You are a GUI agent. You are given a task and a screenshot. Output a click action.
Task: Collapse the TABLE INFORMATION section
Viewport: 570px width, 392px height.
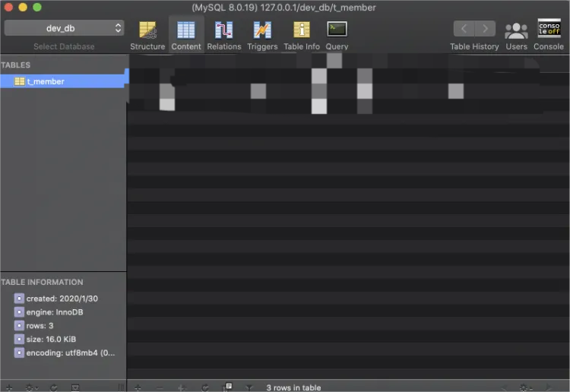pyautogui.click(x=43, y=282)
